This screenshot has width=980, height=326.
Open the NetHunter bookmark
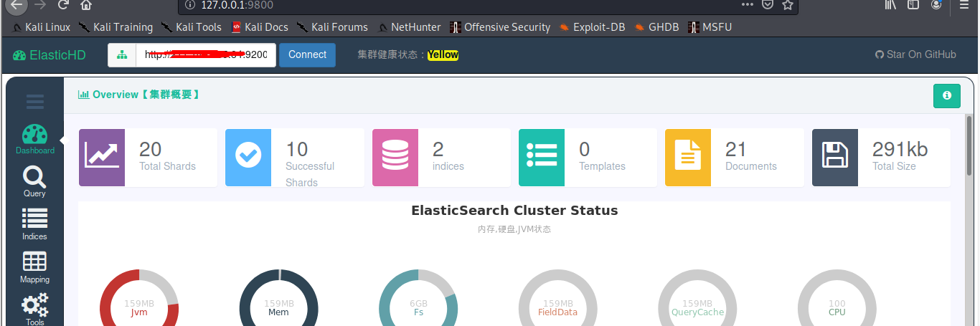pyautogui.click(x=409, y=27)
